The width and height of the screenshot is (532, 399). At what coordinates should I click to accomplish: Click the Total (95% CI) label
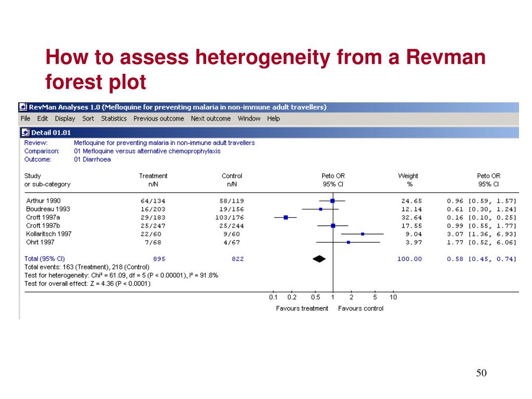45,259
